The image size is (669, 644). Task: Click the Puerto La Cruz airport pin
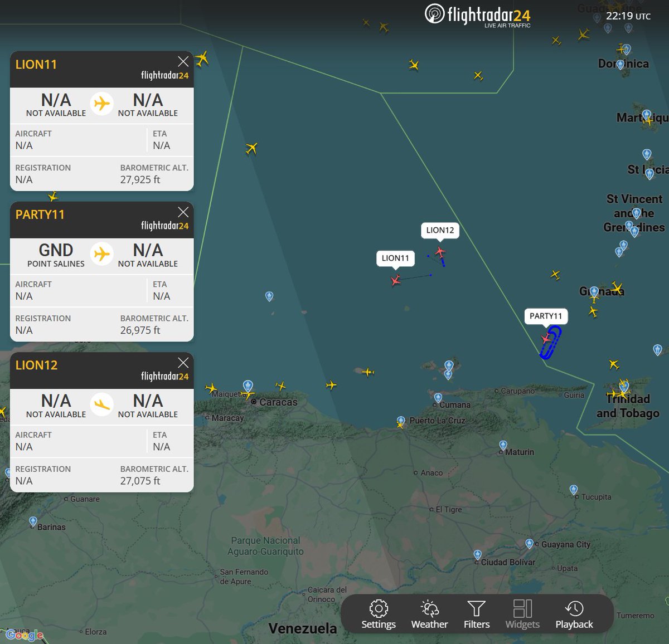(x=401, y=421)
